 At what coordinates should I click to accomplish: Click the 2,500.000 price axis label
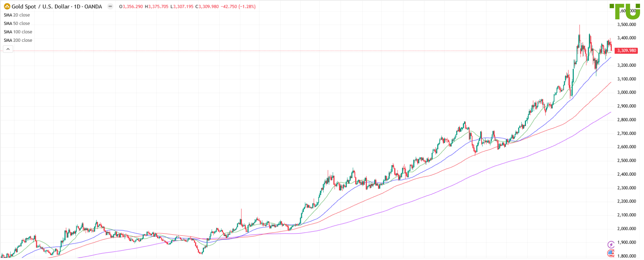[626, 160]
